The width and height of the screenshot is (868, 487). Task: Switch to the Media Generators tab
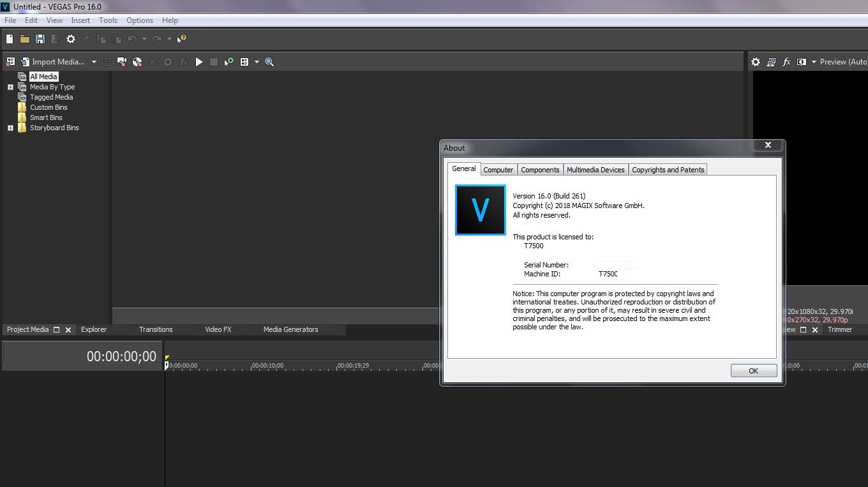[x=290, y=329]
